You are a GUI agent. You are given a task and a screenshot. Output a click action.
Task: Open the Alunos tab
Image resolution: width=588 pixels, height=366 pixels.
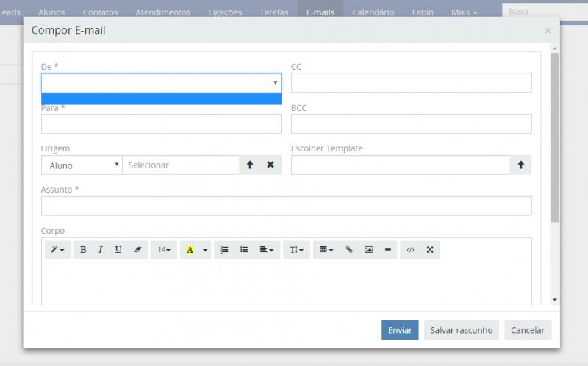pyautogui.click(x=51, y=12)
